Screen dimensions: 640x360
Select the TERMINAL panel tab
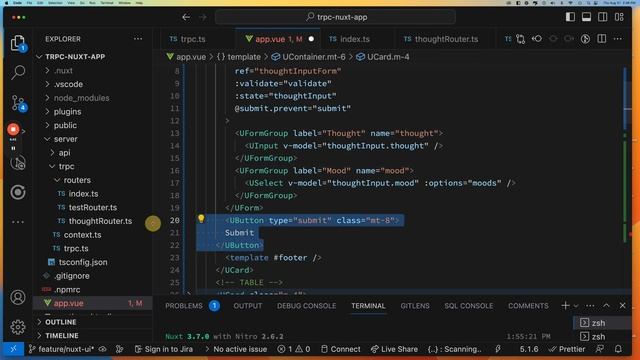pyautogui.click(x=368, y=306)
